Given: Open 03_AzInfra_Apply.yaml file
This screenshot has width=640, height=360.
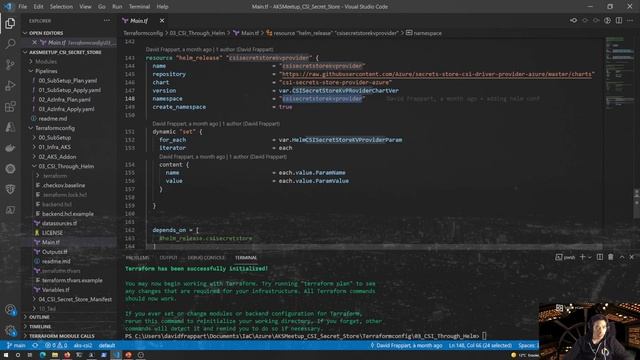Looking at the screenshot, I should [x=66, y=109].
